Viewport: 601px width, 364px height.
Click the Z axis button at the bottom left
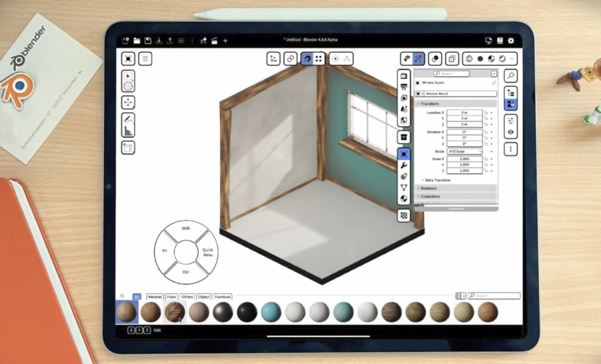click(147, 329)
